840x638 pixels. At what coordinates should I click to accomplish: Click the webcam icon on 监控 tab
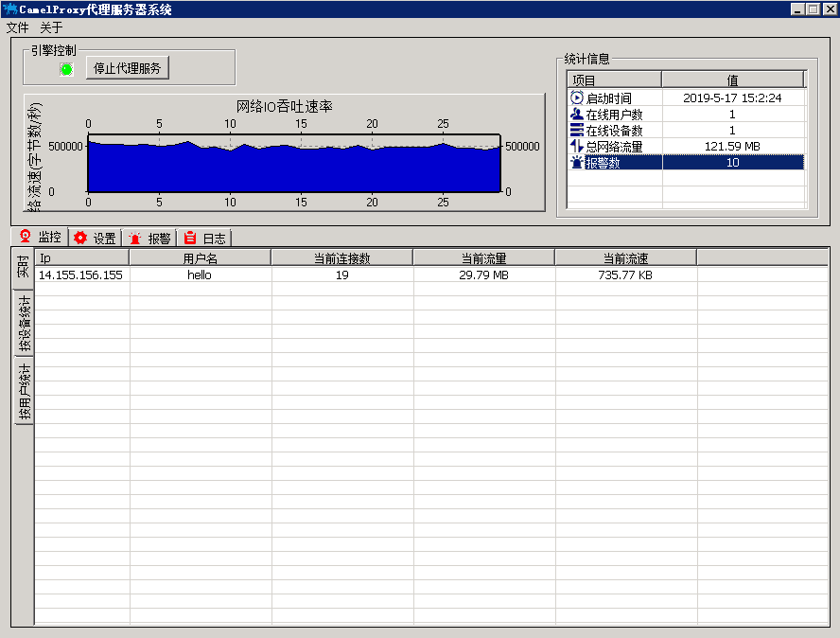(x=26, y=236)
